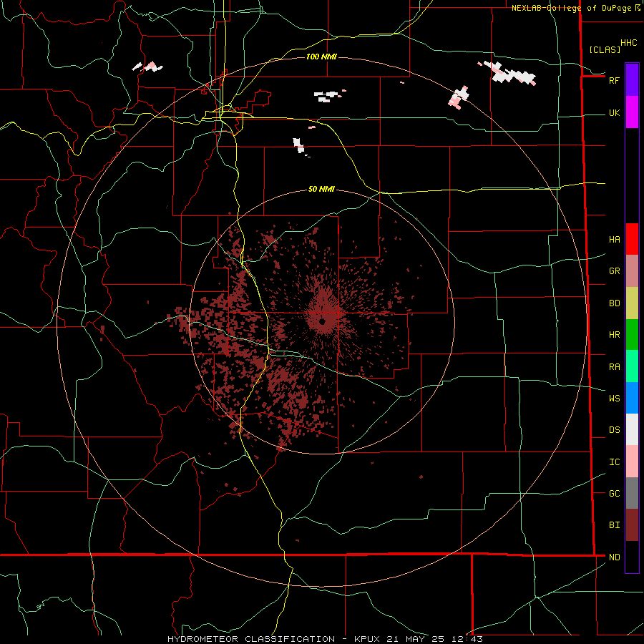Click the large white echo at upper right

tap(508, 74)
